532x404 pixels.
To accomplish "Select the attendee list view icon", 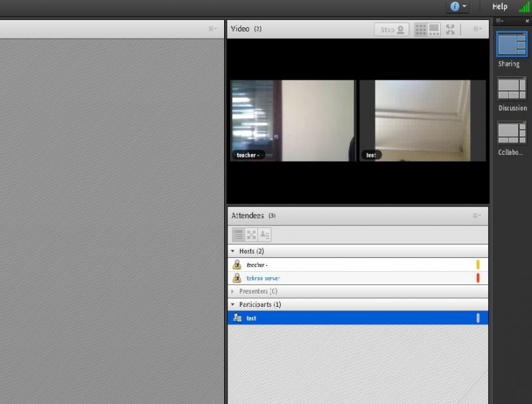I will click(238, 235).
